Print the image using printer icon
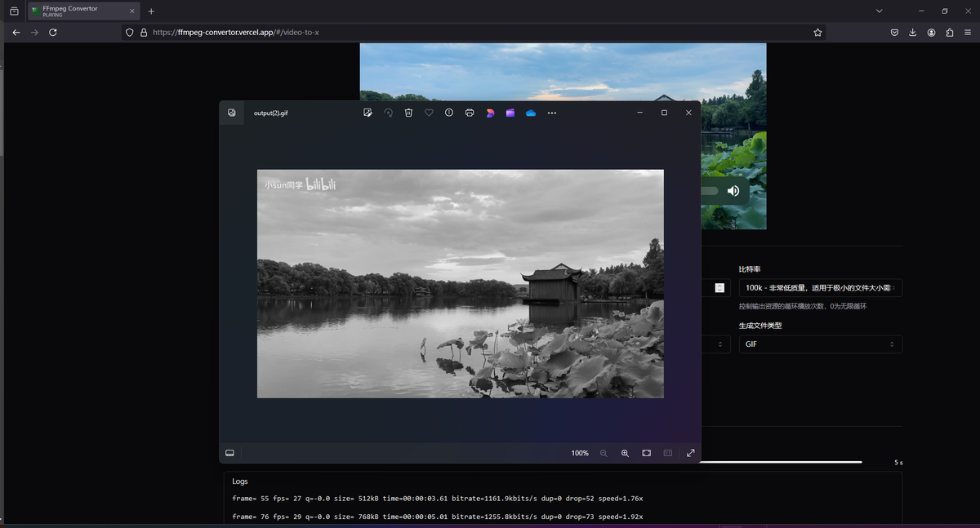The height and width of the screenshot is (528, 980). (x=470, y=113)
